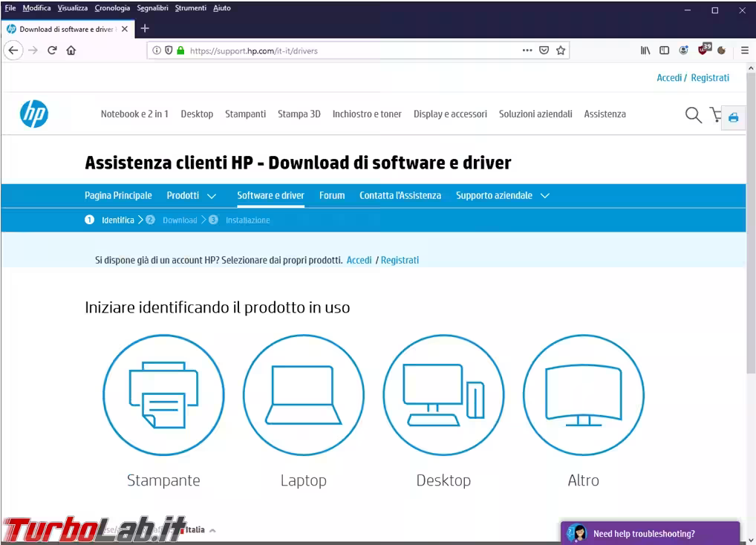Switch to the Forum tab

332,196
